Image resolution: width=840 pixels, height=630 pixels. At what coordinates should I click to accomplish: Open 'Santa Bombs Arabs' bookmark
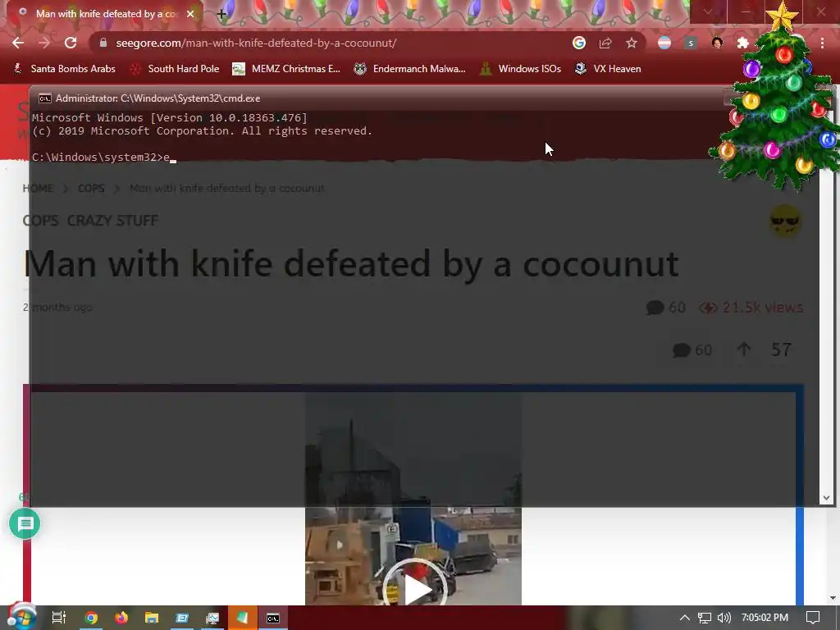[64, 69]
